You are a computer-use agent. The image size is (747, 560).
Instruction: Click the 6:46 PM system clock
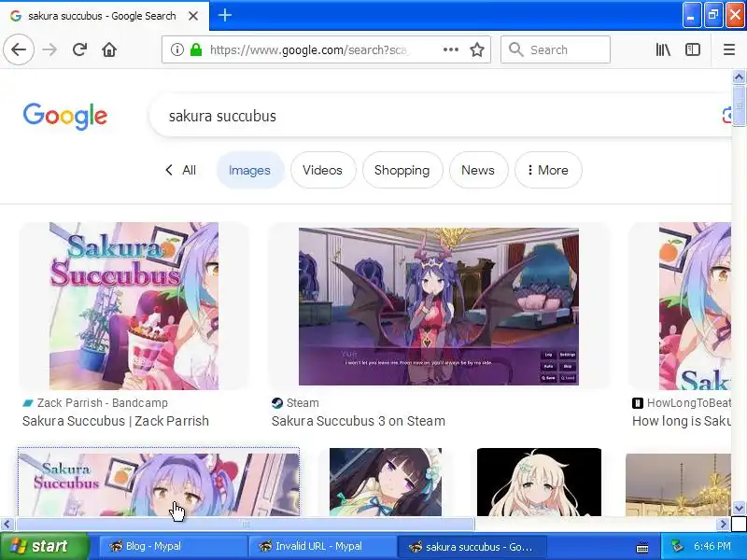712,546
